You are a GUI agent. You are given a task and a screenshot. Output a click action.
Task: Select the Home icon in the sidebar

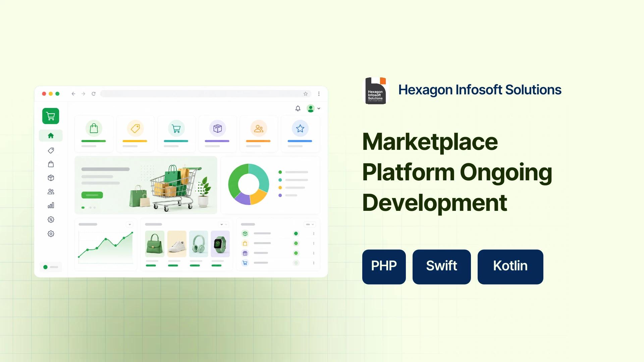[51, 136]
